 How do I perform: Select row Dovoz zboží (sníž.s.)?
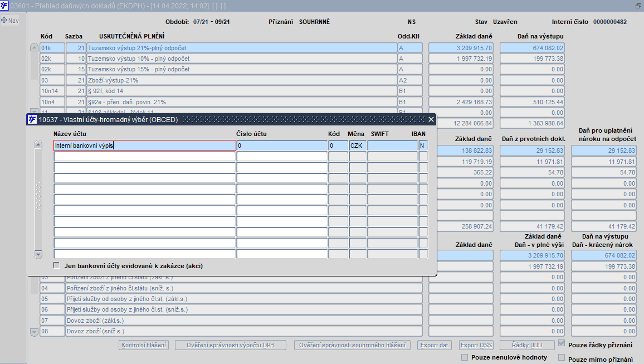[x=244, y=332]
